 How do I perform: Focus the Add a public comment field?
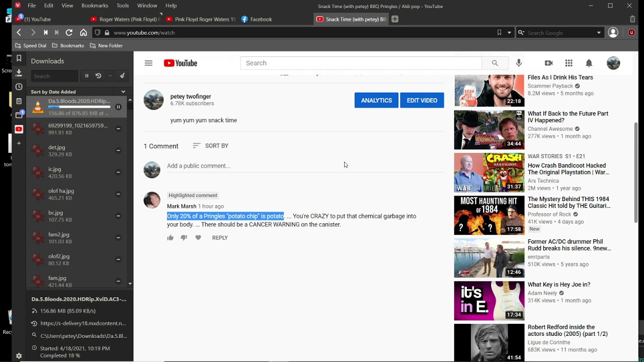pos(305,166)
